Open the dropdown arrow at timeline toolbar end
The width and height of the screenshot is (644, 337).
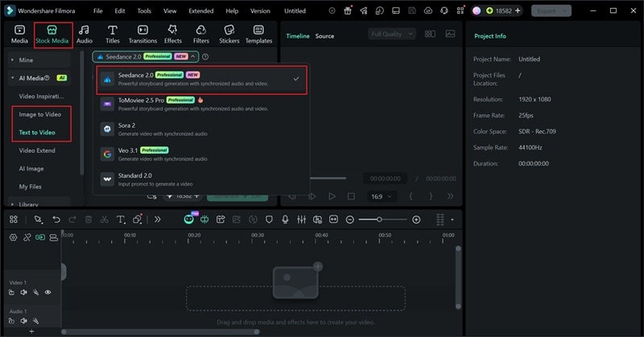pos(452,220)
